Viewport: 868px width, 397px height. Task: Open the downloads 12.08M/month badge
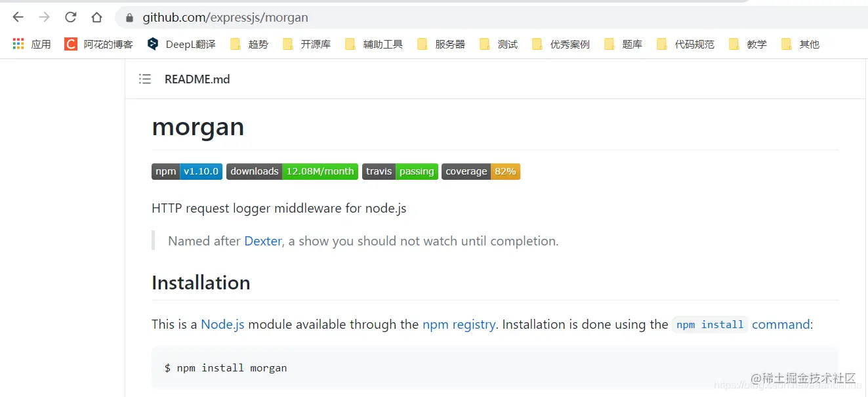point(292,171)
